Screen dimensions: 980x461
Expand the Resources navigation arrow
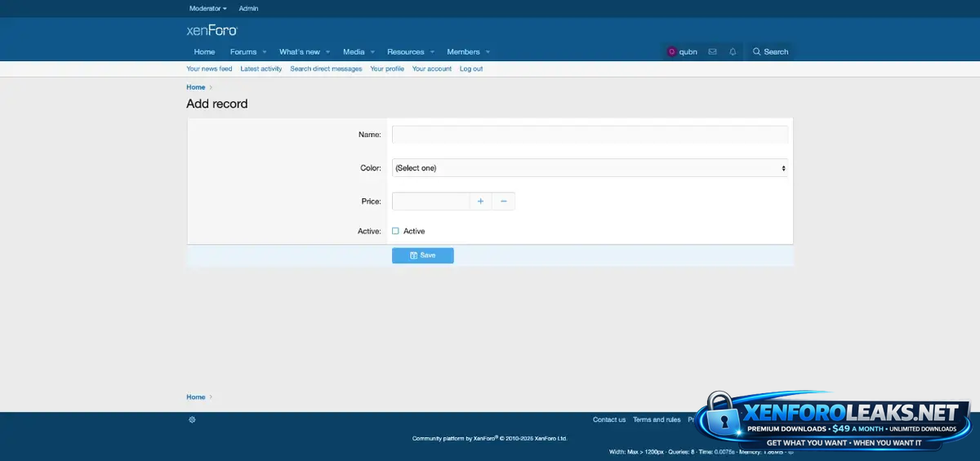click(x=432, y=52)
